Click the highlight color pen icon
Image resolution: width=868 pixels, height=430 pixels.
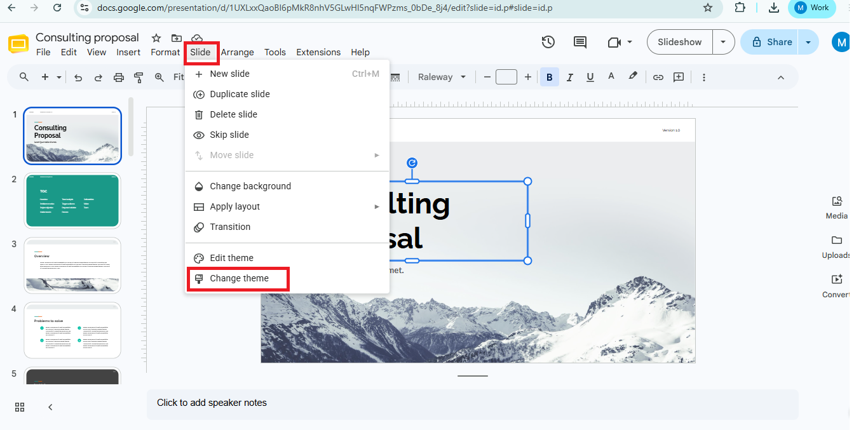point(632,76)
